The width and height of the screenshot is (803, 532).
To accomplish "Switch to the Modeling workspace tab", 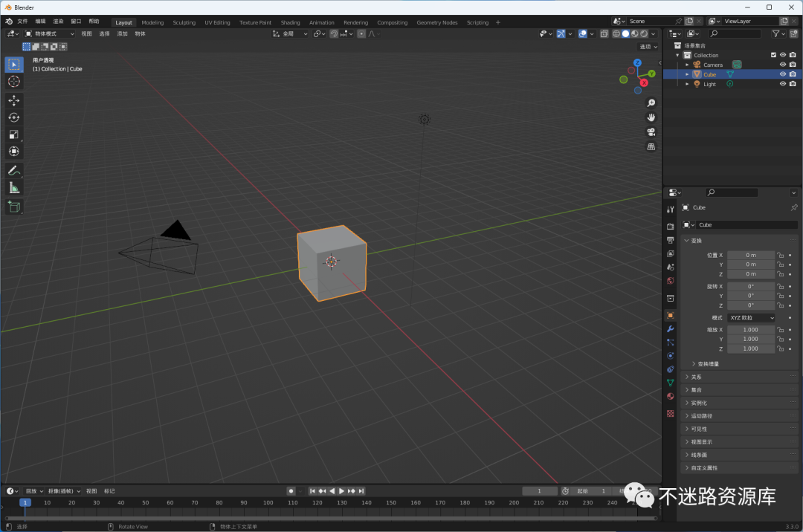I will pyautogui.click(x=152, y=22).
